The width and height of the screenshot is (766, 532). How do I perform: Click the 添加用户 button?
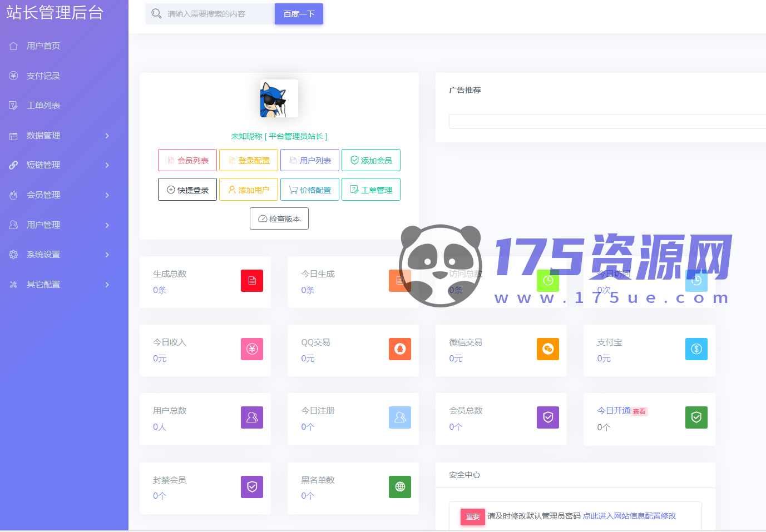(249, 190)
